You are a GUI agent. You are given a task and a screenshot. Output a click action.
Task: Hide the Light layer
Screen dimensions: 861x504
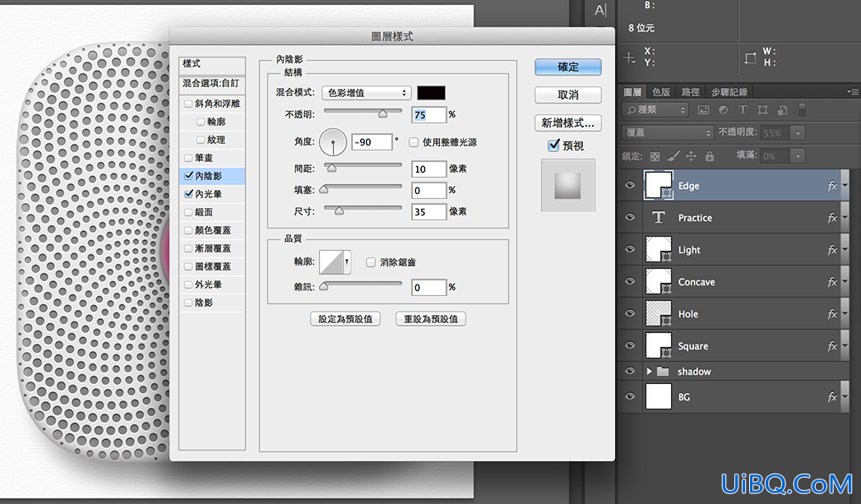point(630,248)
